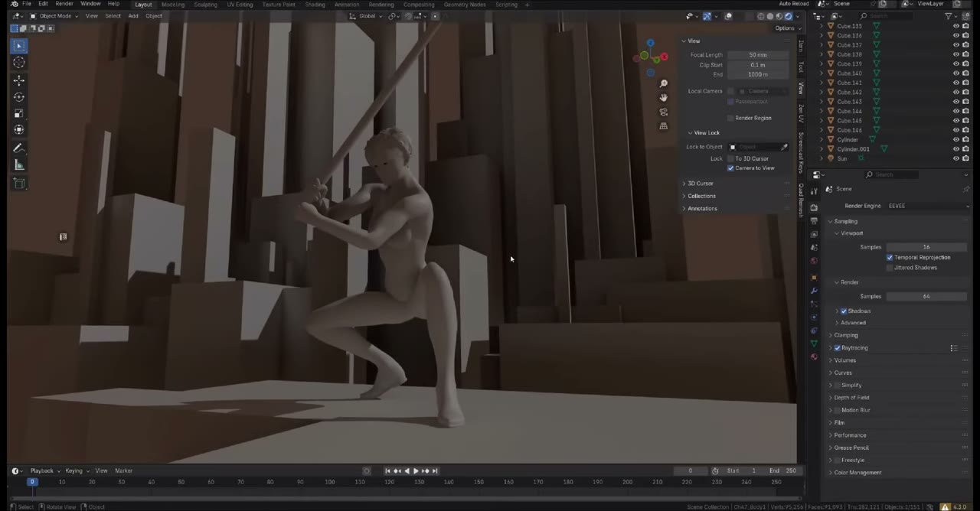Image resolution: width=980 pixels, height=511 pixels.
Task: Expand the 3D Cursor panel
Action: (699, 184)
